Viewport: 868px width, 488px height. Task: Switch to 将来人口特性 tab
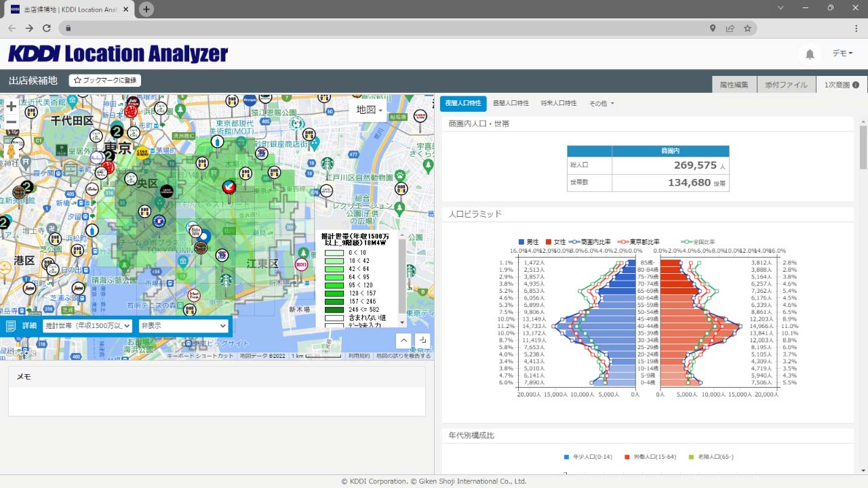click(x=559, y=104)
